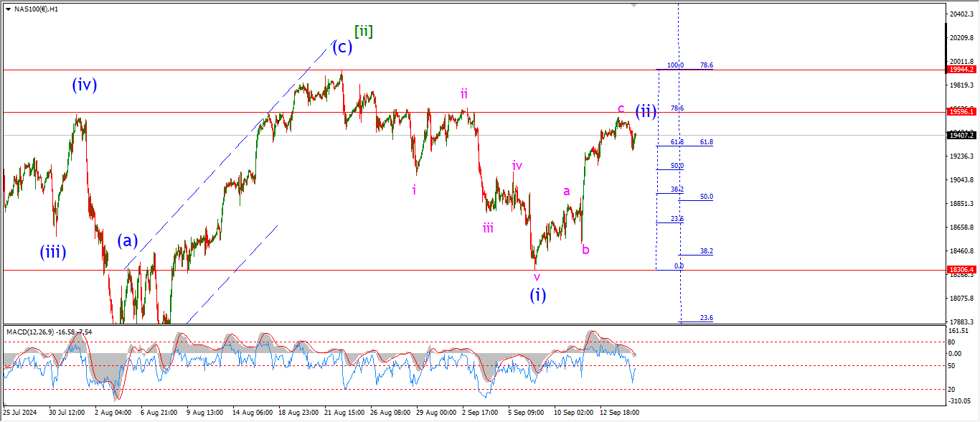Click the grey chart shift triangle marker

coord(633,4)
